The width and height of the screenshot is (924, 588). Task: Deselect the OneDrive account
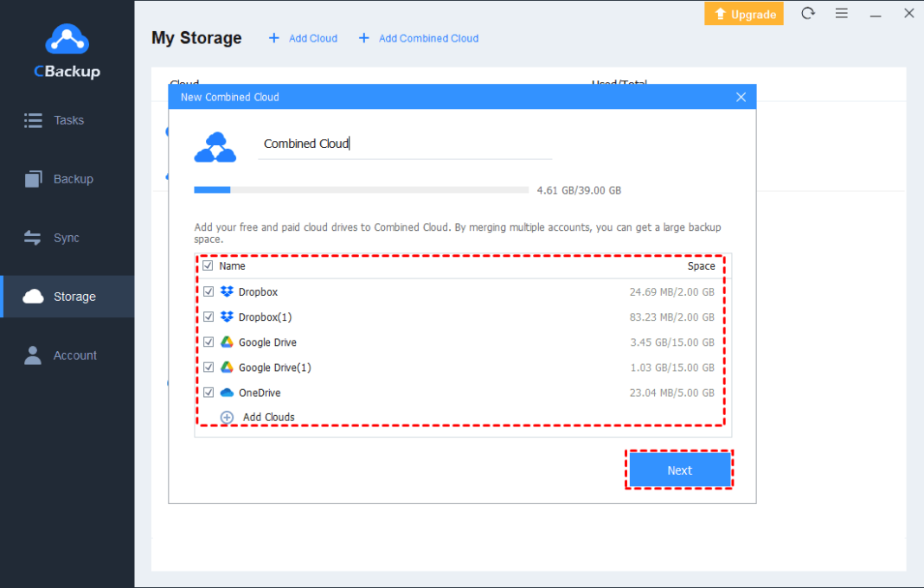[x=209, y=392]
